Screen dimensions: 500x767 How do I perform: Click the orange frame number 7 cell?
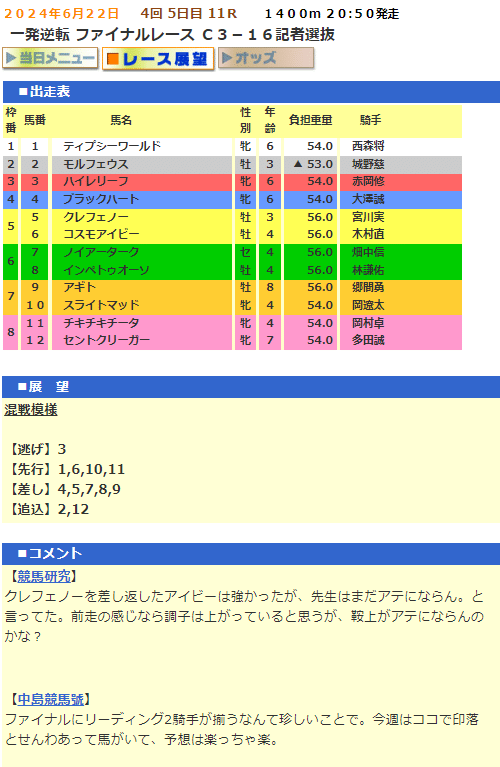[11, 296]
